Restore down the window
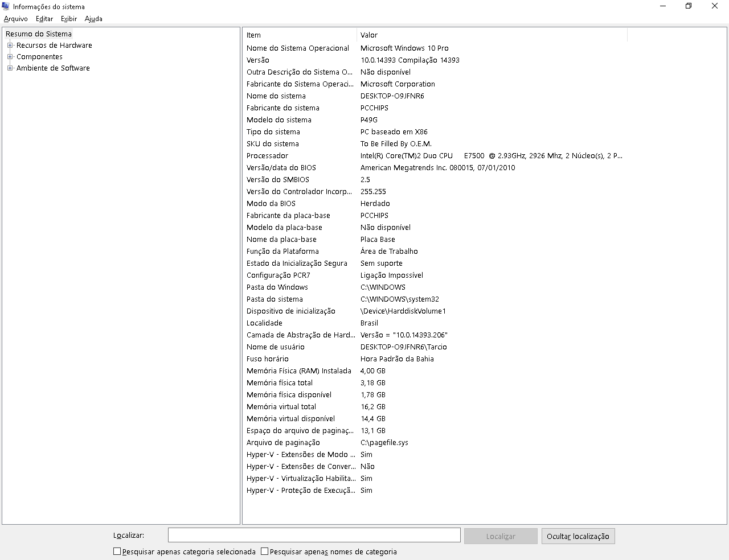The width and height of the screenshot is (729, 560). click(x=689, y=6)
